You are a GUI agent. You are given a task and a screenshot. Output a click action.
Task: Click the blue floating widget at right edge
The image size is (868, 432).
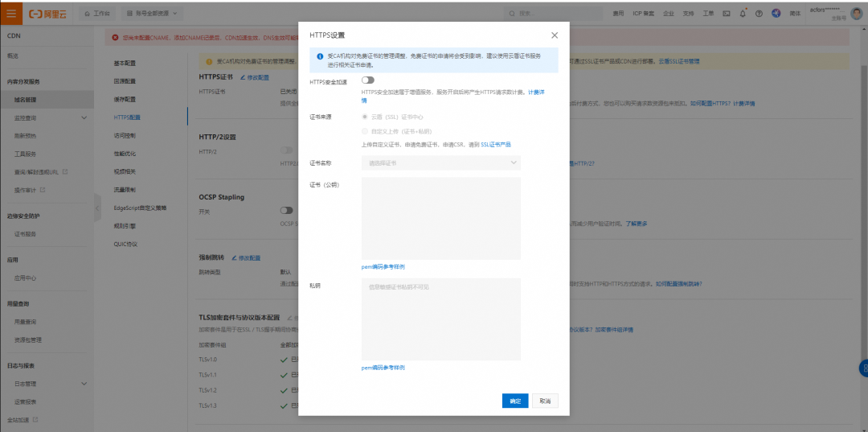(x=863, y=368)
